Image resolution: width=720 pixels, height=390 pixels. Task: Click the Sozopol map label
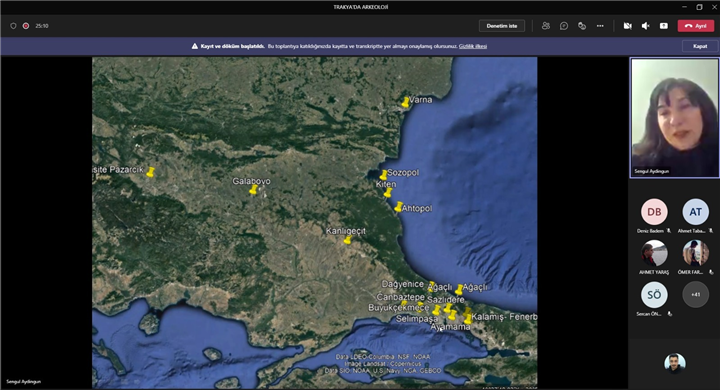tap(403, 173)
